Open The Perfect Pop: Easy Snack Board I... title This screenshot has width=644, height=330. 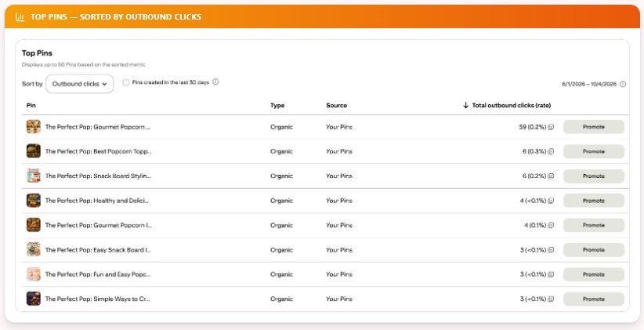98,250
